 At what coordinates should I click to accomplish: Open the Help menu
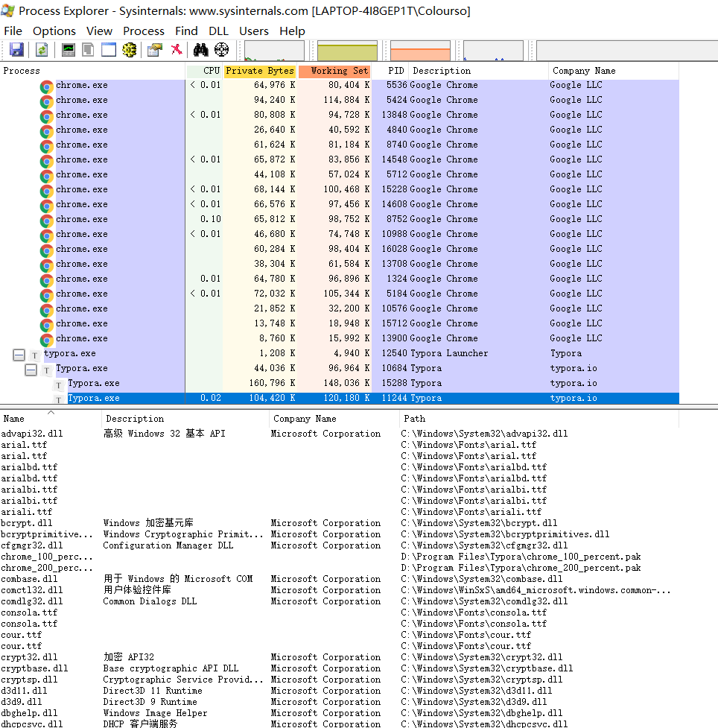point(293,31)
